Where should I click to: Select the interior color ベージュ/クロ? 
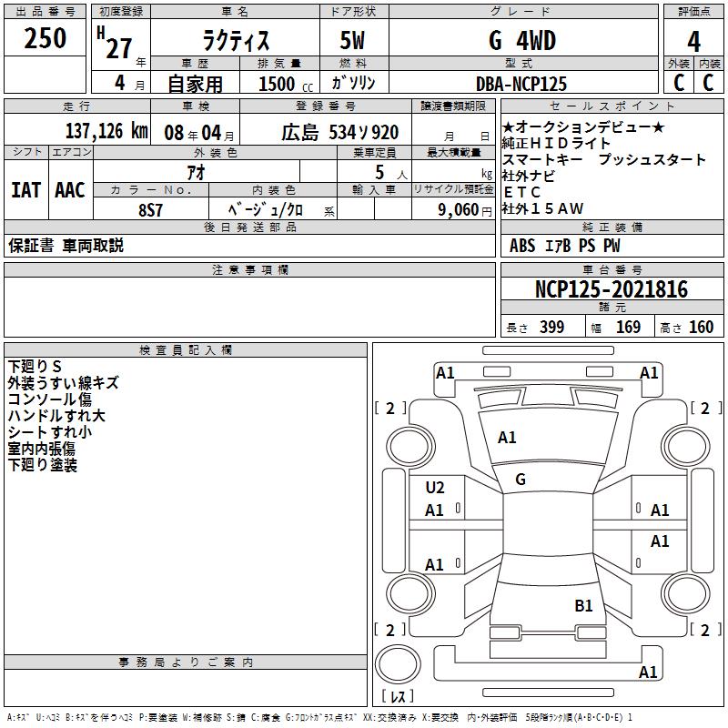tap(266, 210)
